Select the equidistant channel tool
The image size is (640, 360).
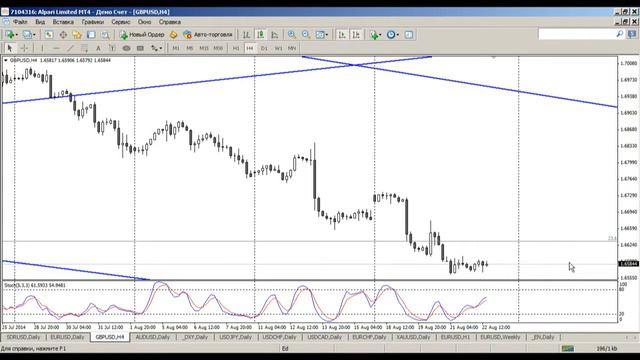pos(84,48)
